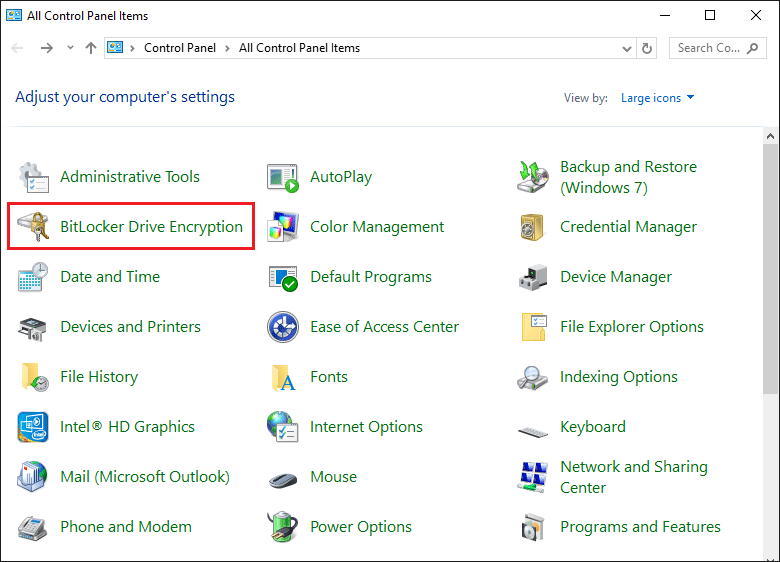
Task: Open the Default Programs text link
Action: pyautogui.click(x=371, y=277)
